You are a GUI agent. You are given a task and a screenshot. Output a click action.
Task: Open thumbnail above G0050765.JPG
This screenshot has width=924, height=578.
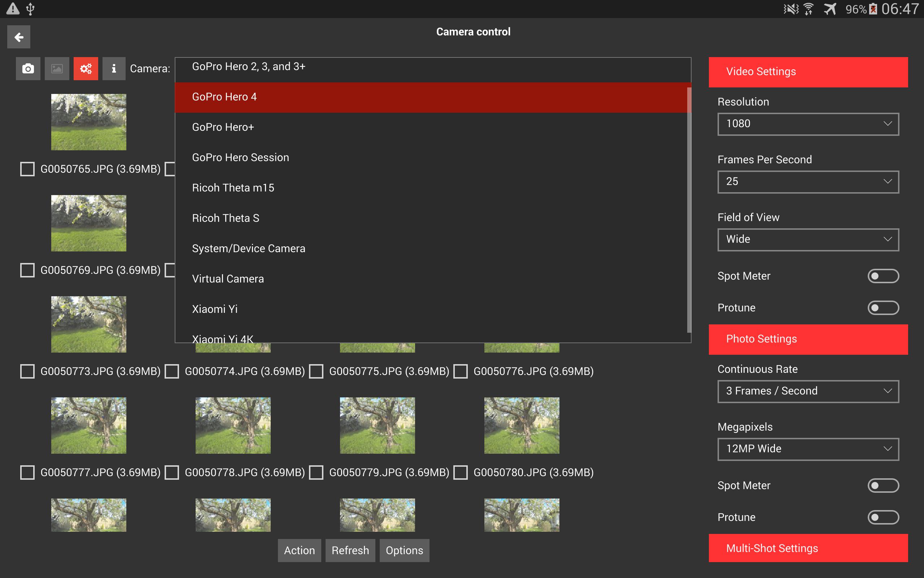(88, 122)
